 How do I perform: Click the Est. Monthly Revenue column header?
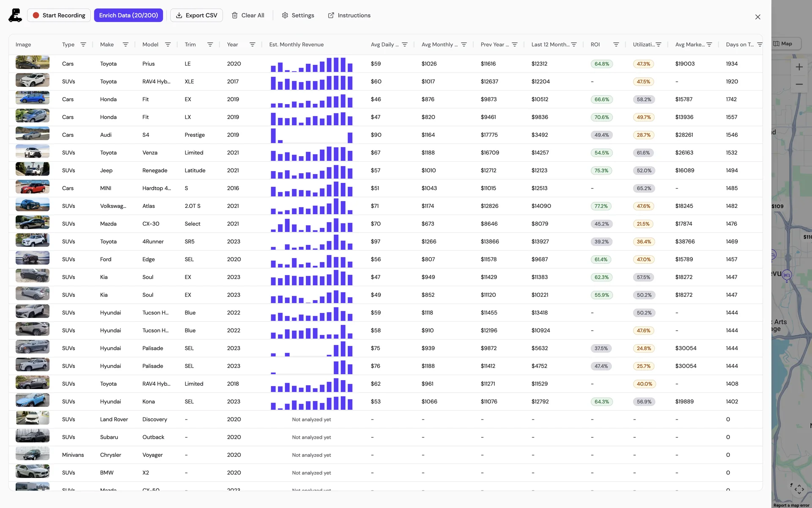(x=296, y=44)
